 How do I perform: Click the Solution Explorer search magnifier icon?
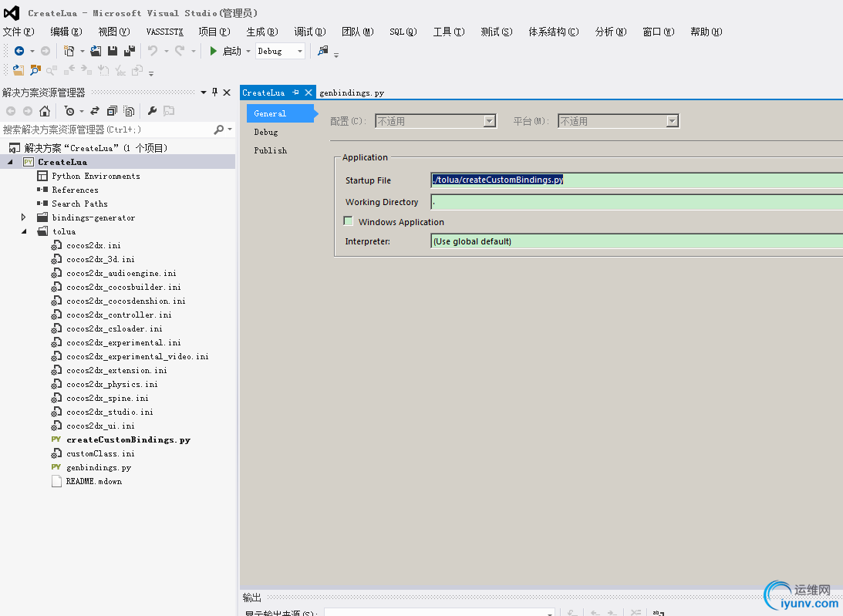pyautogui.click(x=219, y=130)
